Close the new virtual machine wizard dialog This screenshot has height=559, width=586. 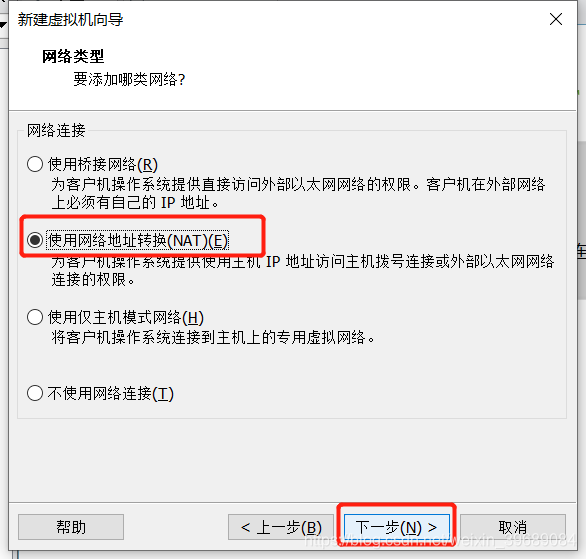(556, 19)
